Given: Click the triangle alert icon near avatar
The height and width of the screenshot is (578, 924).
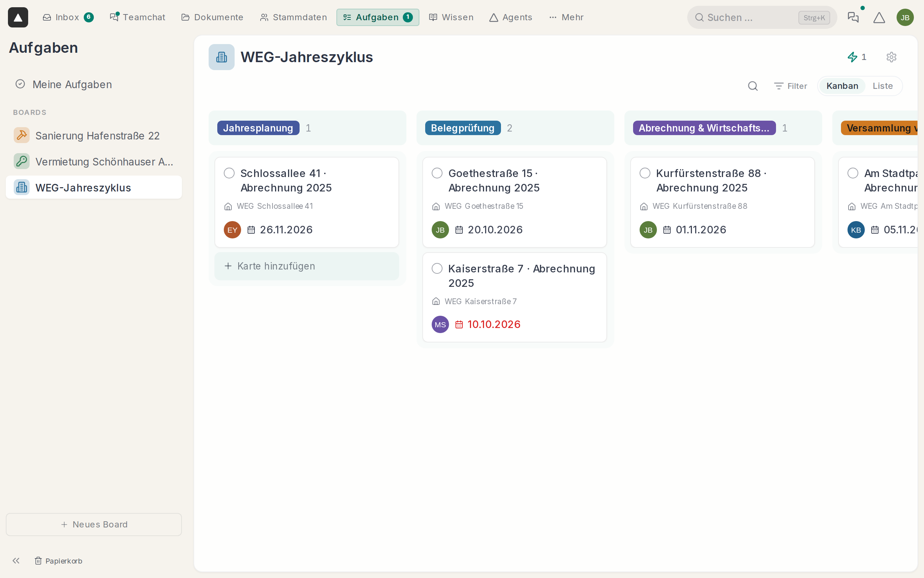Looking at the screenshot, I should [879, 18].
